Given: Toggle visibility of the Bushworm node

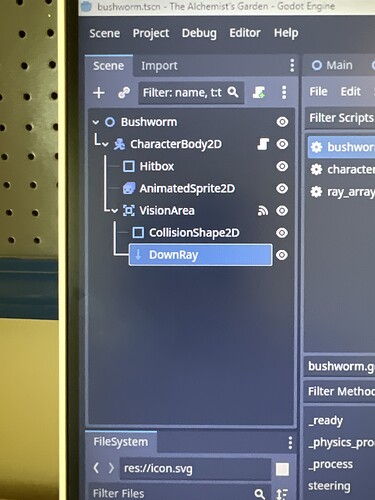Looking at the screenshot, I should [282, 122].
